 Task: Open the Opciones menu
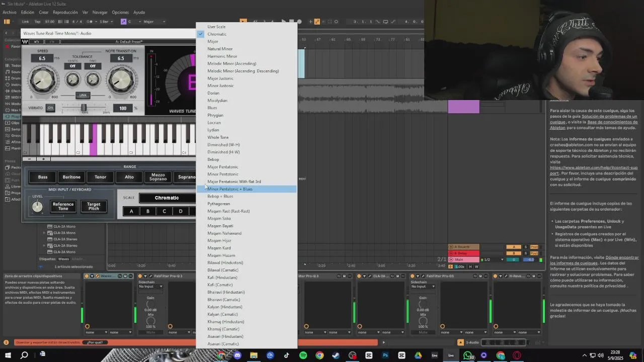(120, 12)
